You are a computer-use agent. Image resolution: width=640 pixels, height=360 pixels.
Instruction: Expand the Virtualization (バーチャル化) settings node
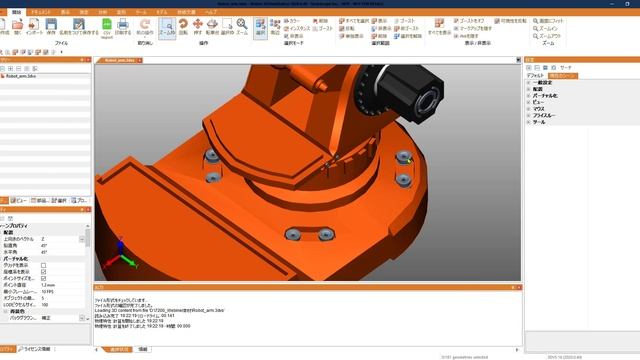(529, 96)
